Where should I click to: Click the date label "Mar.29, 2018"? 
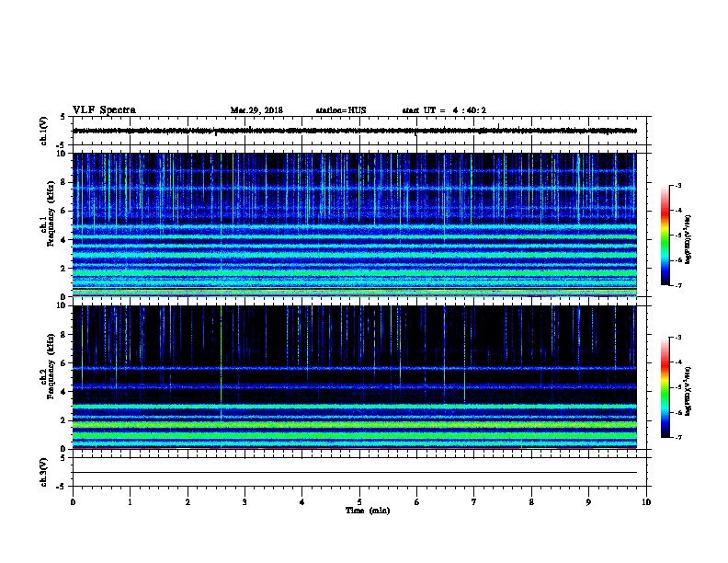click(x=256, y=110)
